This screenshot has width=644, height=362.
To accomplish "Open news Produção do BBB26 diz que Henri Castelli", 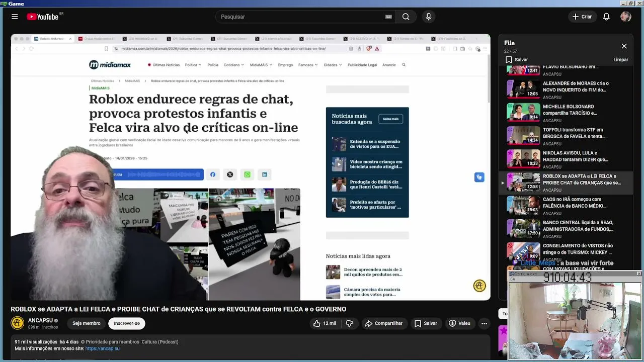I will pos(367,185).
